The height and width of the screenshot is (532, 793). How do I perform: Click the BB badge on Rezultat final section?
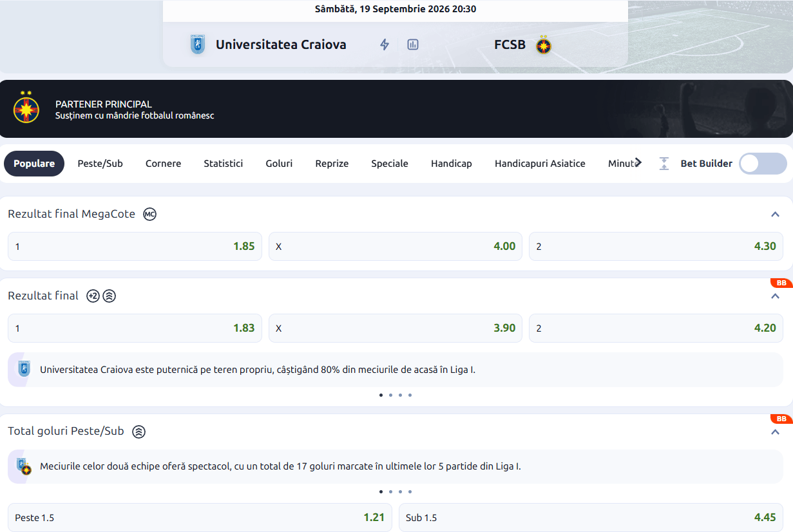coord(781,283)
